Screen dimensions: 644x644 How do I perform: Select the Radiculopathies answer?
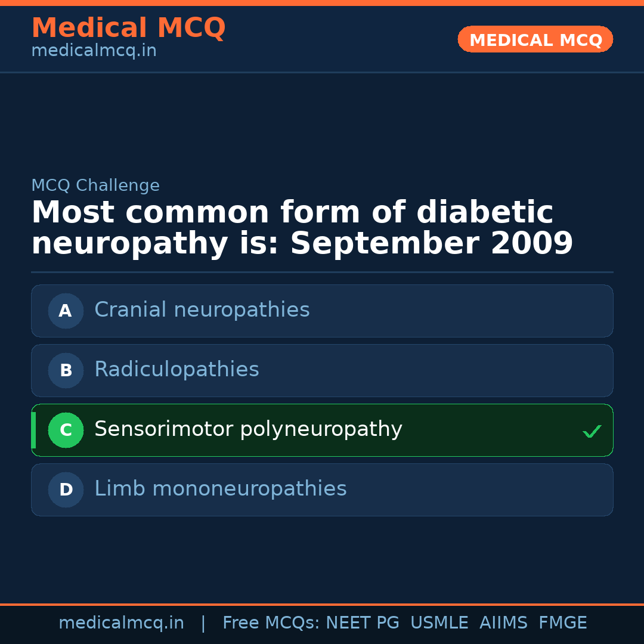tap(177, 370)
